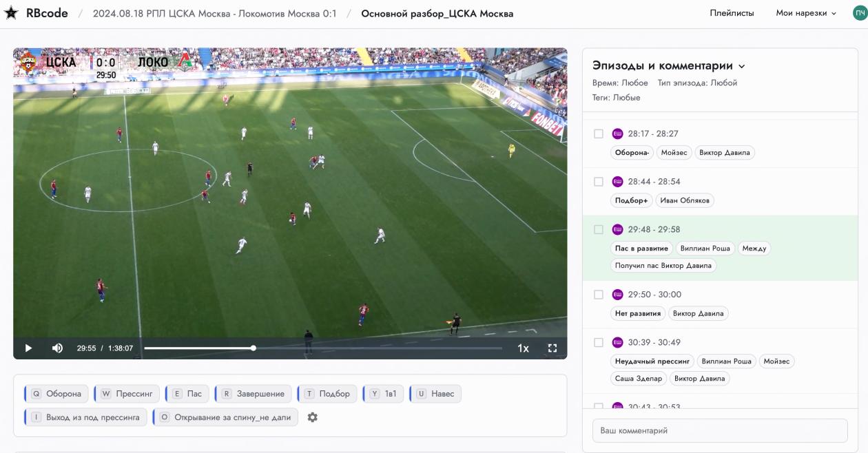Seek using the video progress bar

323,348
